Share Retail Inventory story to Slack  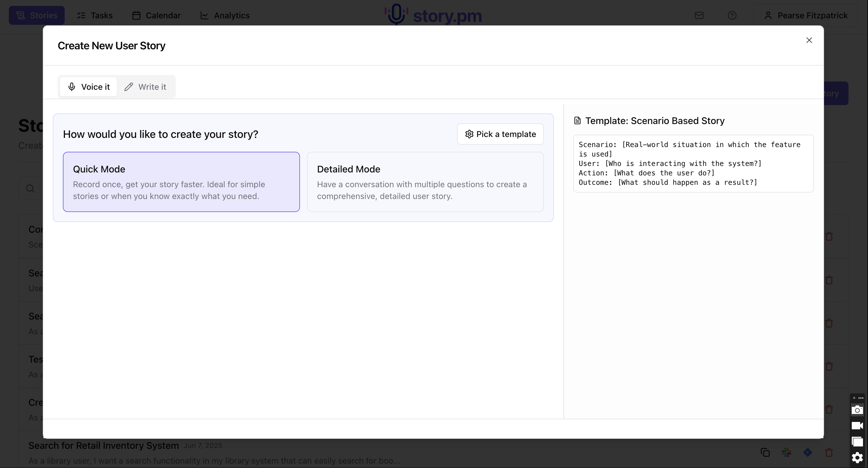(x=786, y=453)
